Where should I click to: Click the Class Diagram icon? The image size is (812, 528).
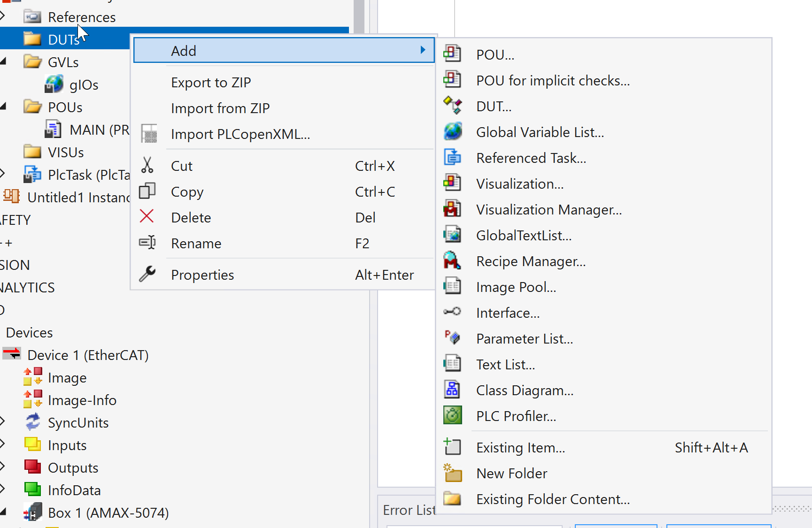click(x=452, y=390)
